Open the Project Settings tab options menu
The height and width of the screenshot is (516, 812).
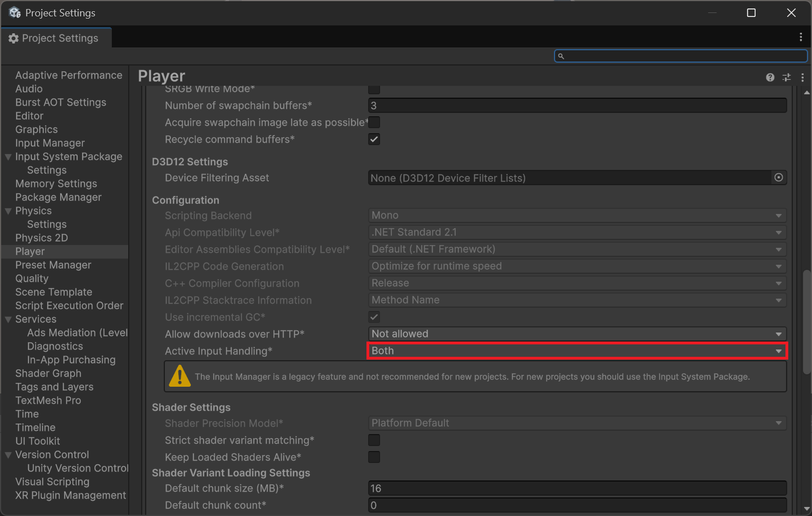[x=801, y=37]
